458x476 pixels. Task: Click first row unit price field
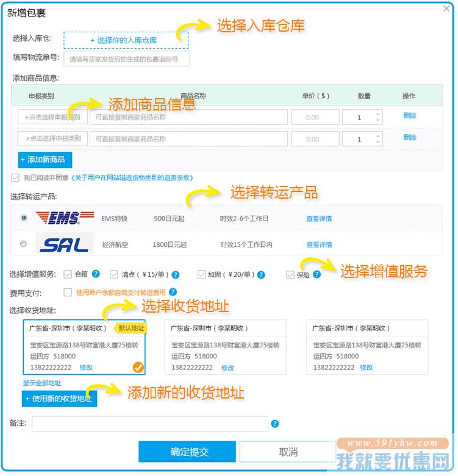(x=315, y=117)
